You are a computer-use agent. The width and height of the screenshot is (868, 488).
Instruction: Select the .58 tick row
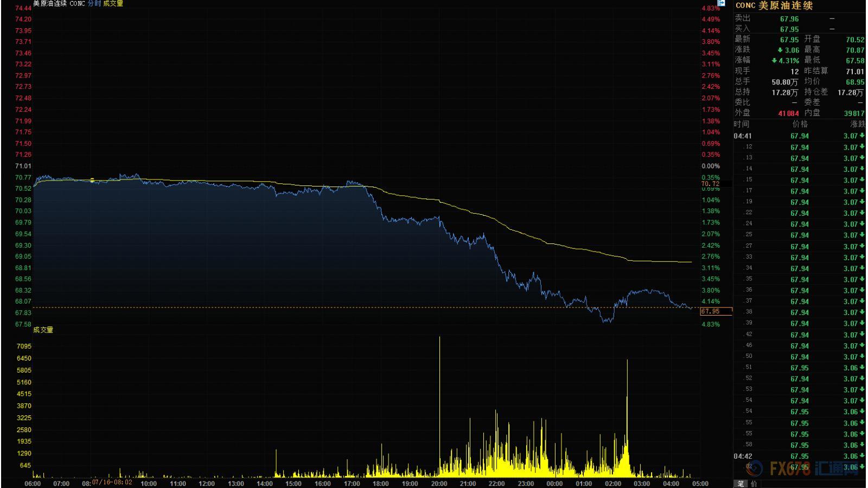(800, 445)
